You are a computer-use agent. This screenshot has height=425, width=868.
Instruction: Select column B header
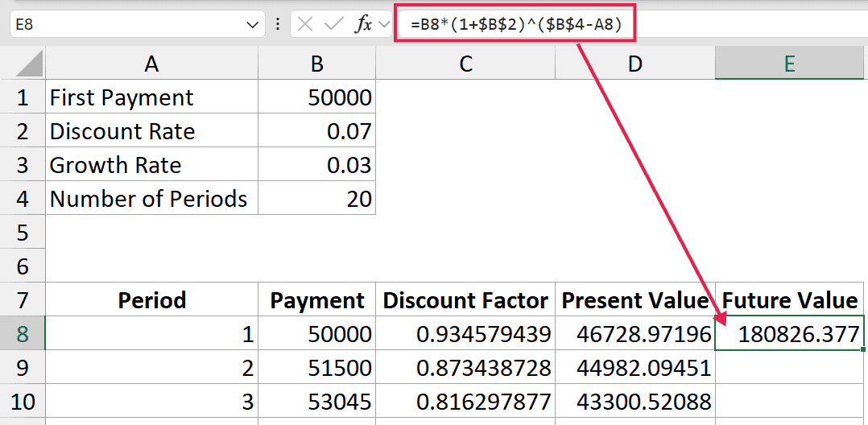pos(316,64)
